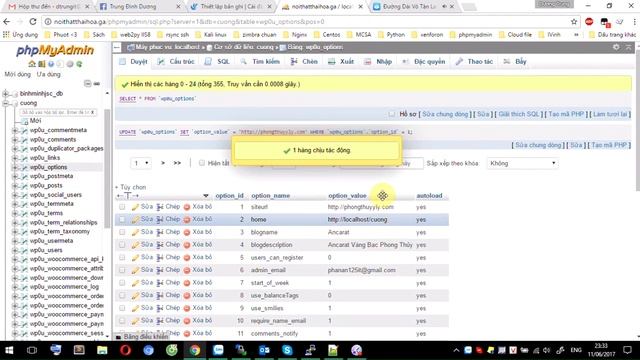Click the copy icon in the blogname row
The width and height of the screenshot is (640, 360).
coord(160,232)
